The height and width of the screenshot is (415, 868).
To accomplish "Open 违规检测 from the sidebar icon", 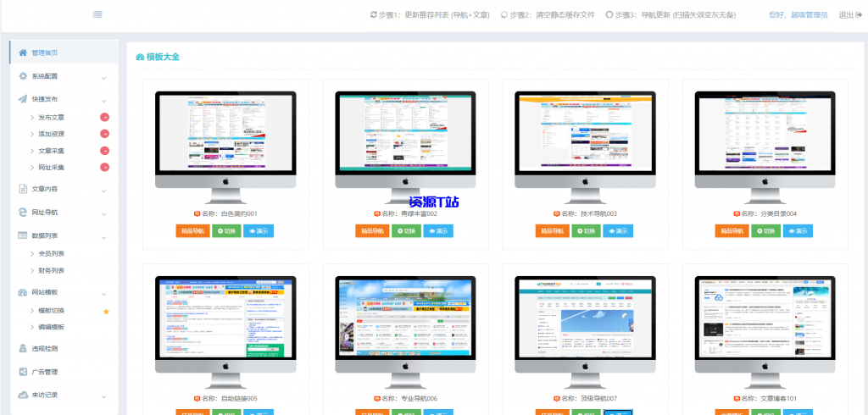I will point(23,349).
